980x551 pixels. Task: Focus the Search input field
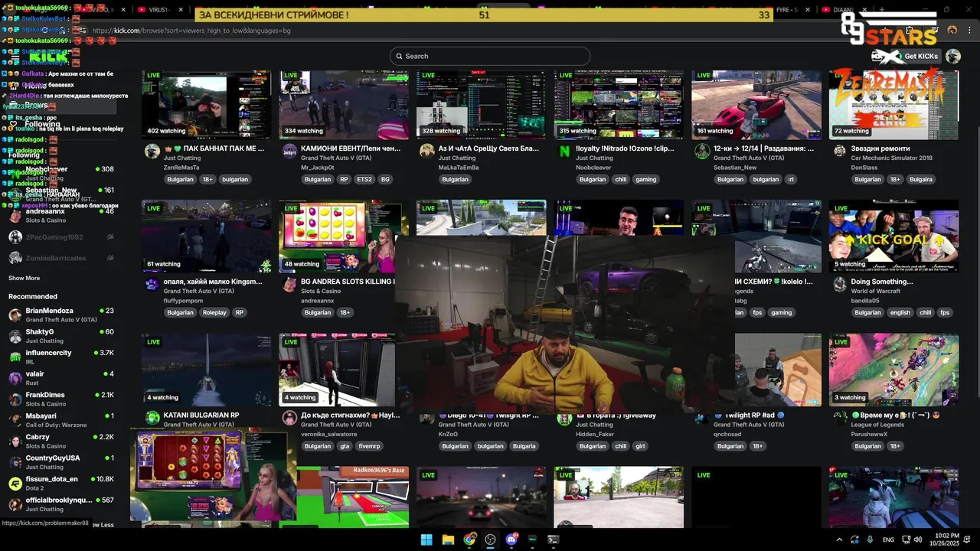pos(490,56)
